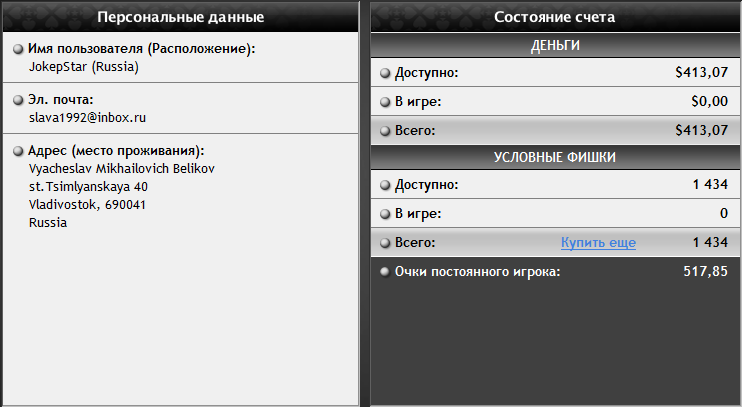742x407 pixels.
Task: Click the Vladivostok, 690041 address line
Action: coord(88,204)
